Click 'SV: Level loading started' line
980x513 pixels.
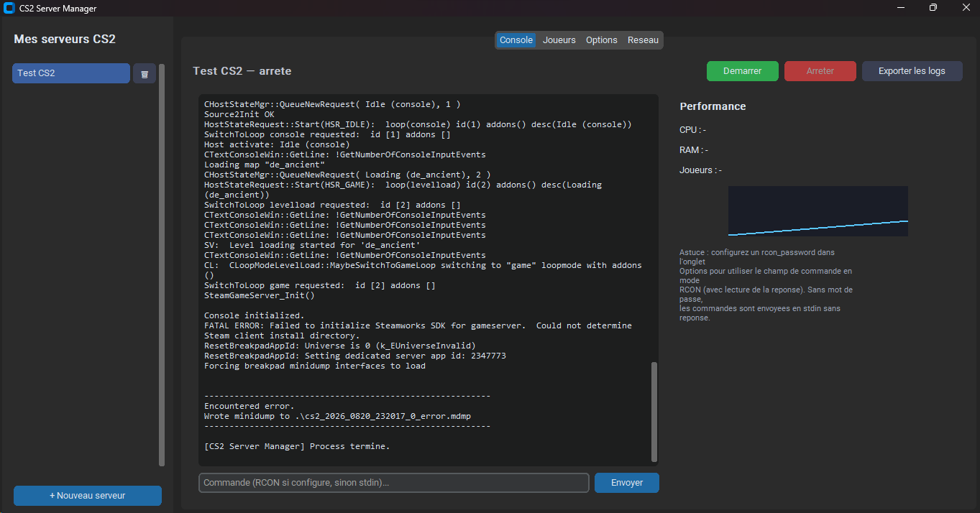[312, 245]
